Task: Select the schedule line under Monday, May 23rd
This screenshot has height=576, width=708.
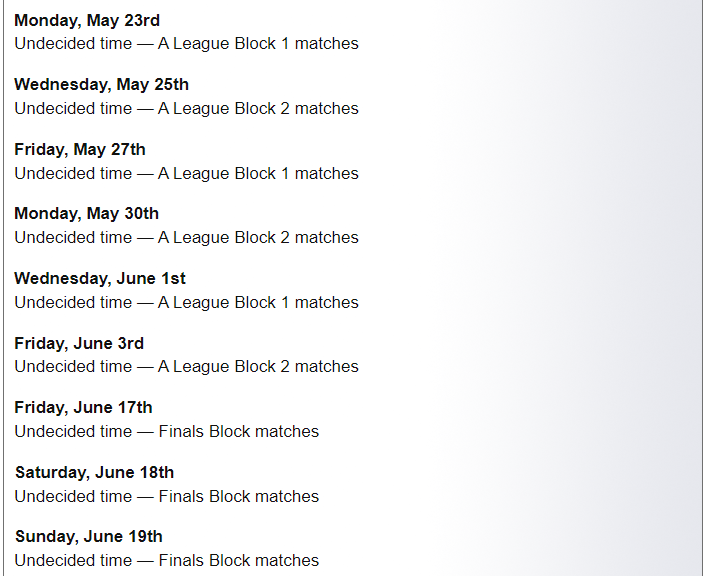Action: tap(186, 44)
